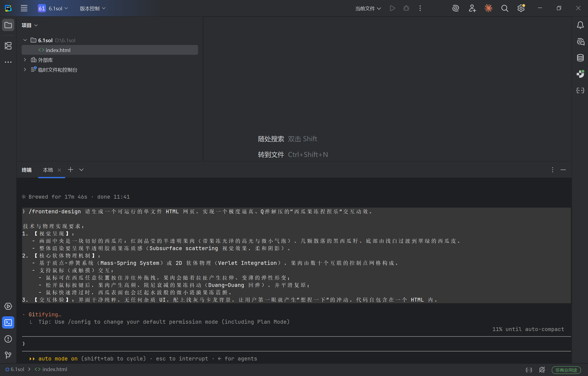Open the AI assistant spiral icon
The image size is (588, 376).
456,8
